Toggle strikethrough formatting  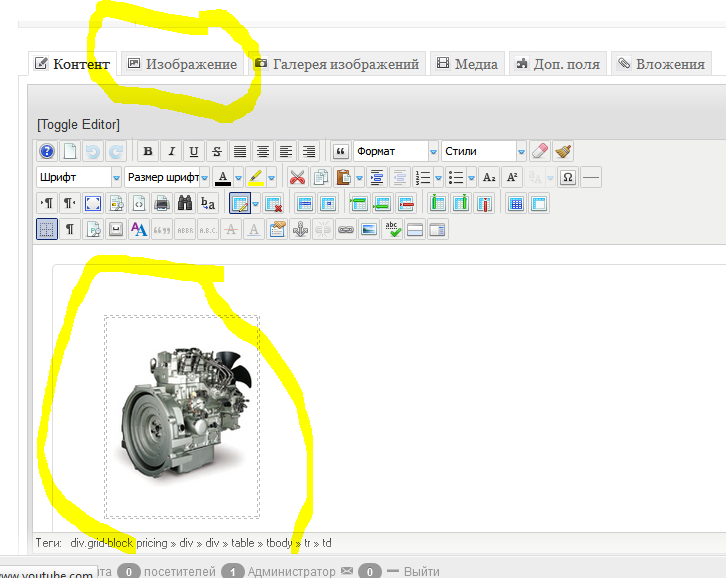pos(217,151)
